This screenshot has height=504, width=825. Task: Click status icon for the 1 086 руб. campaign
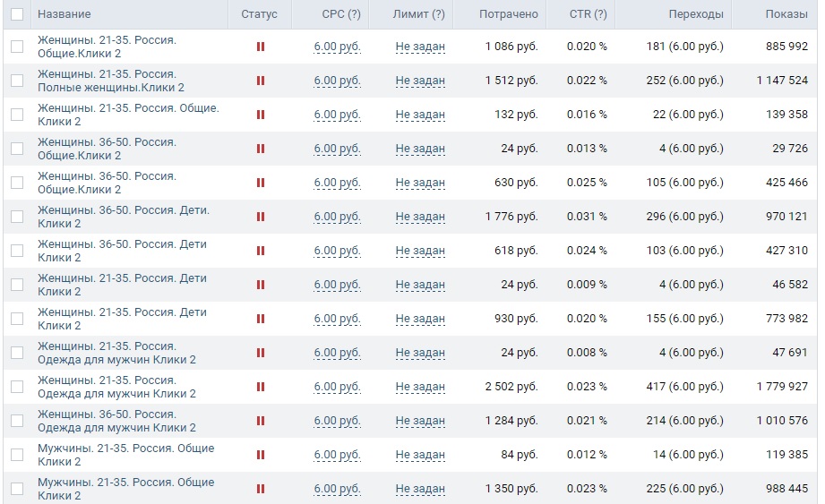click(x=261, y=47)
